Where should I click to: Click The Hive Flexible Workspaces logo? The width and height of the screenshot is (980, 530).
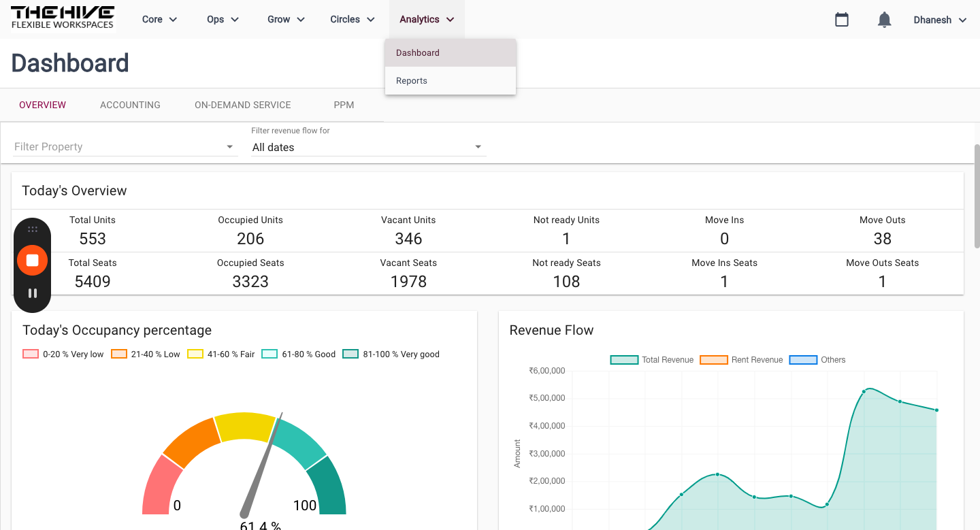[63, 18]
